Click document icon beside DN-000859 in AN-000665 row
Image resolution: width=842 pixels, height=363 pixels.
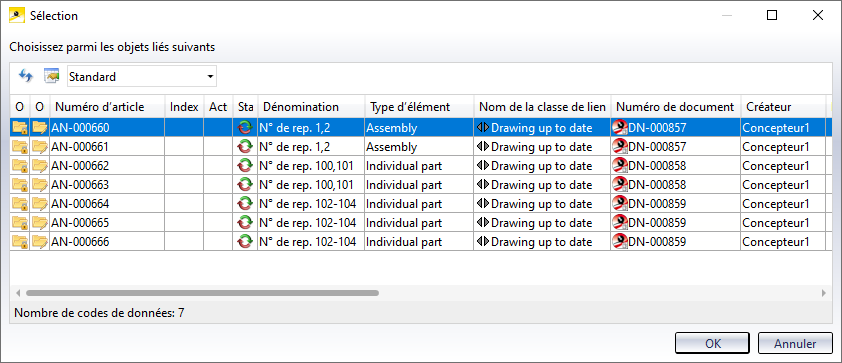pos(620,223)
